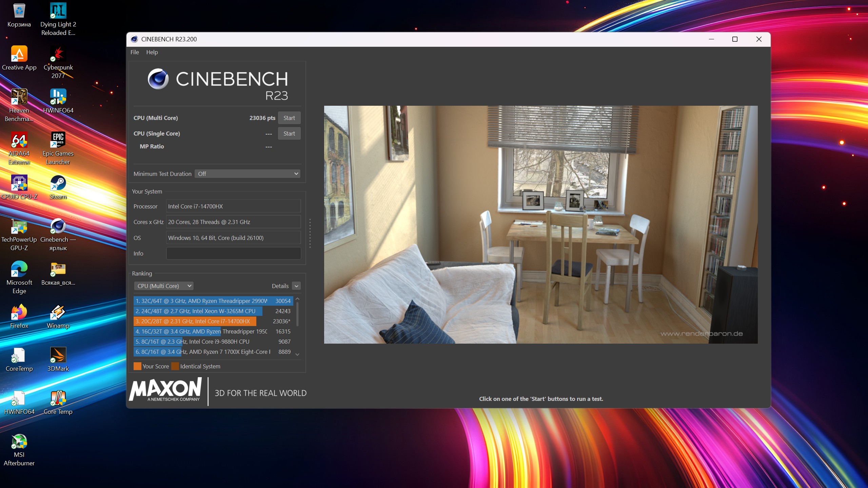
Task: Open the HWiNFO64 desktop shortcut with blue icon
Action: 58,97
